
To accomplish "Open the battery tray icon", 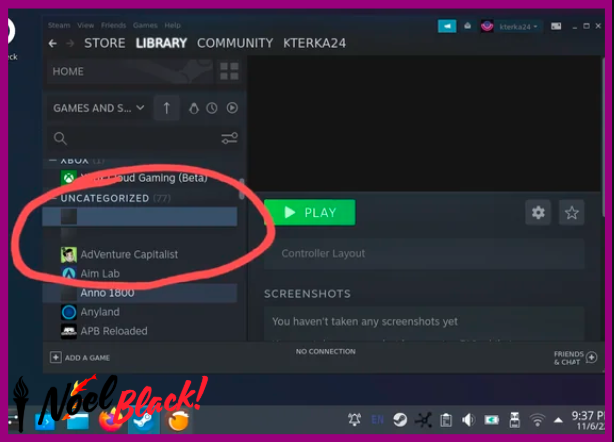I will (491, 420).
